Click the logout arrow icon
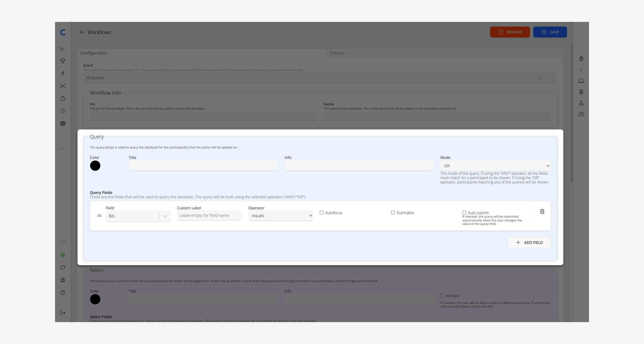Screen dimensions: 644x344 pos(63,313)
